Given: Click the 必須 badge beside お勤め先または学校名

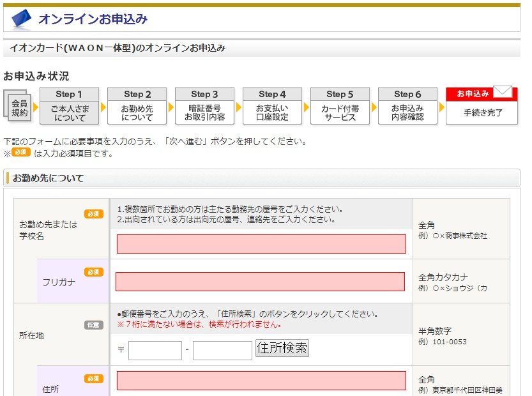Looking at the screenshot, I should [94, 214].
